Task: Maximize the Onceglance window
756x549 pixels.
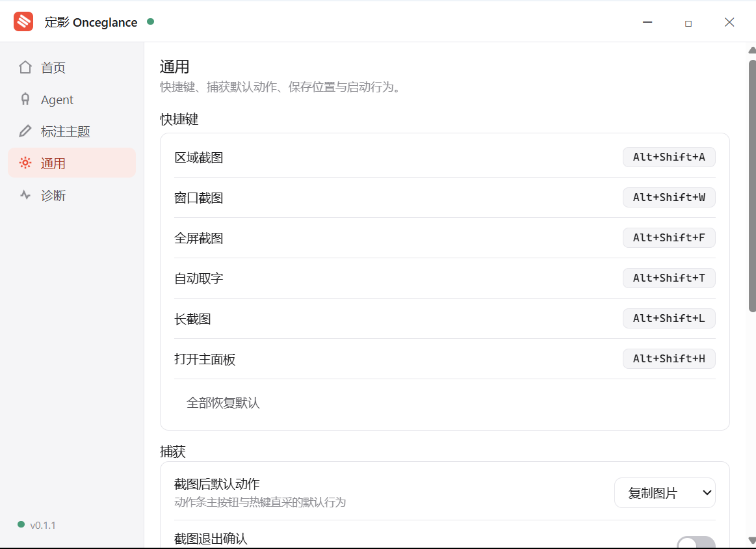Action: coord(688,23)
